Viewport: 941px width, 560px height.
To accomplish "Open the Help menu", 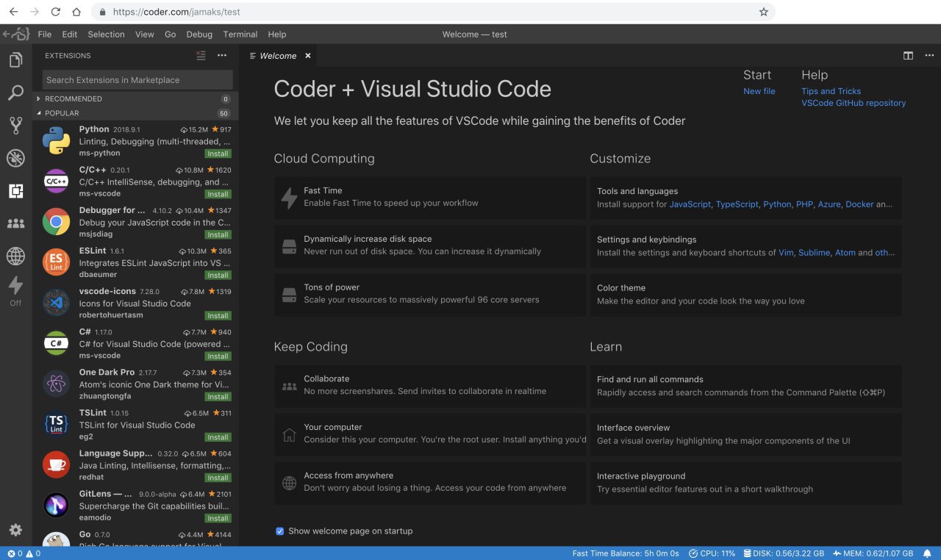I will point(277,34).
